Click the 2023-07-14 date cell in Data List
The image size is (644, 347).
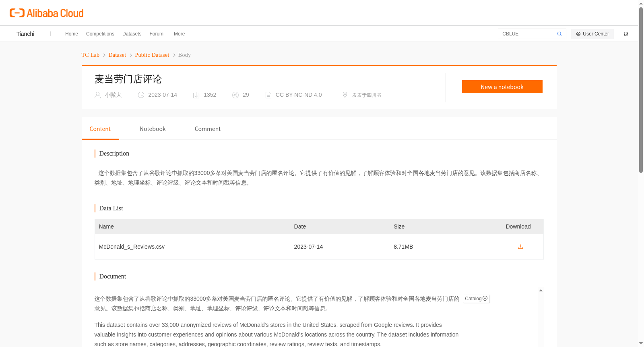308,247
